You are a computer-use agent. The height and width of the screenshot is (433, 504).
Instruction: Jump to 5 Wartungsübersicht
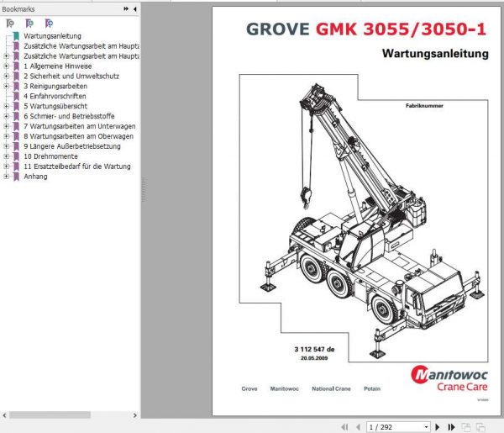55,106
